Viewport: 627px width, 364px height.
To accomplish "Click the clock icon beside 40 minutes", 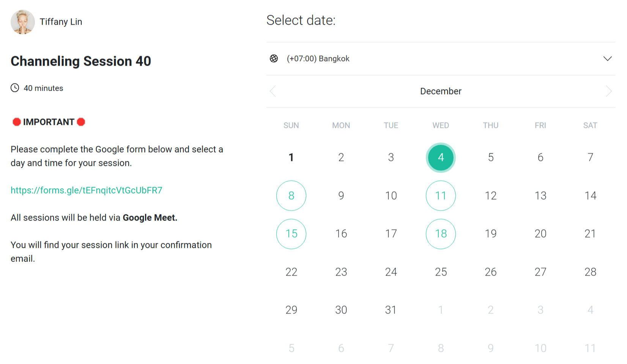I will tap(15, 88).
